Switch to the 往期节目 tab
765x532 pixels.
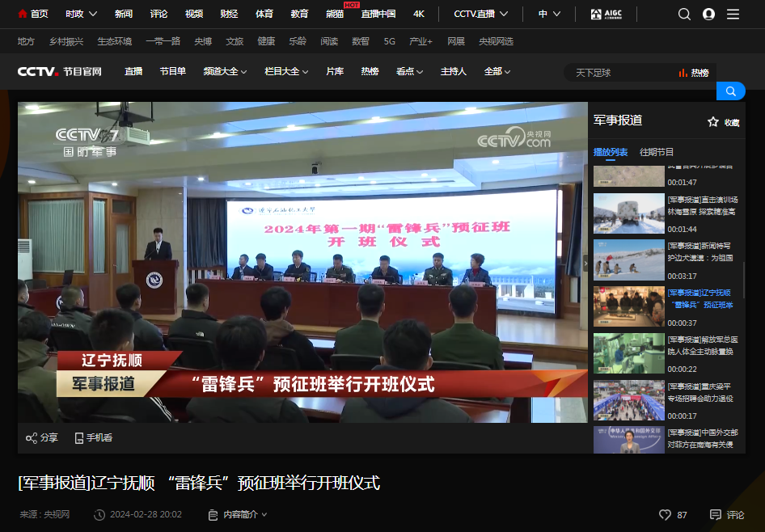655,151
